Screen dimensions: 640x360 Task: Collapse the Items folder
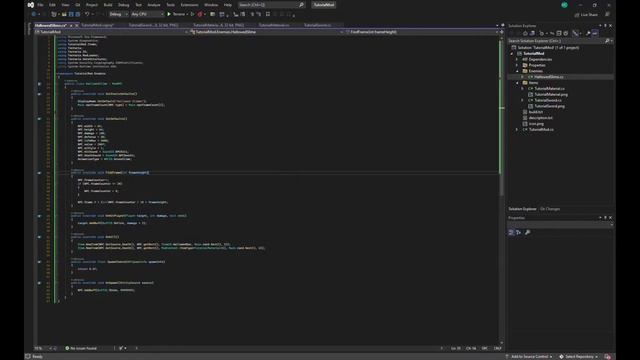tap(517, 83)
